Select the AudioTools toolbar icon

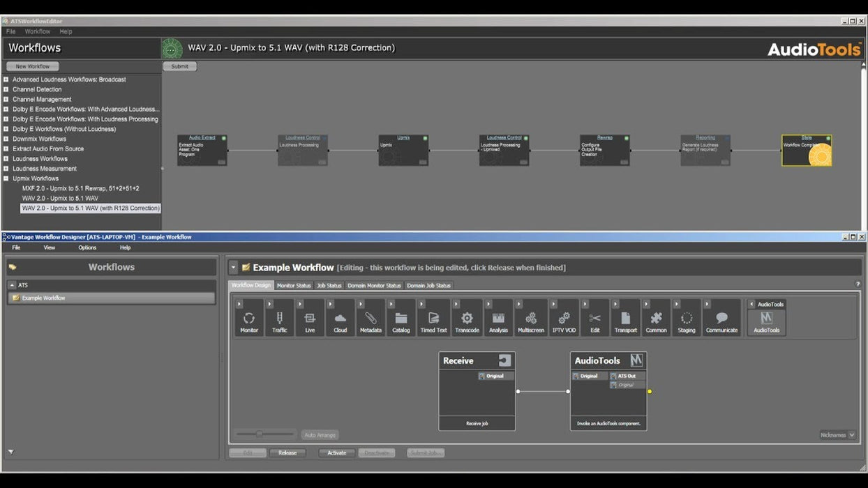[766, 319]
